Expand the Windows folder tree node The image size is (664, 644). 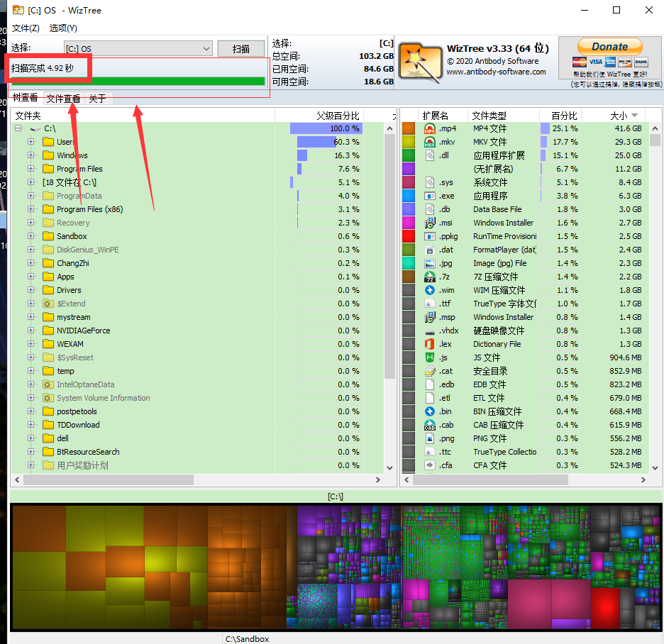click(31, 155)
